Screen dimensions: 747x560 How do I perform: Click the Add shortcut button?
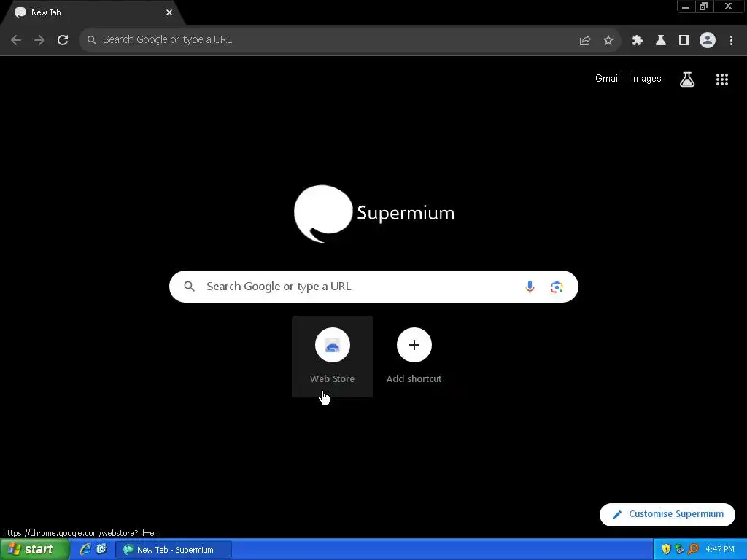click(x=414, y=356)
